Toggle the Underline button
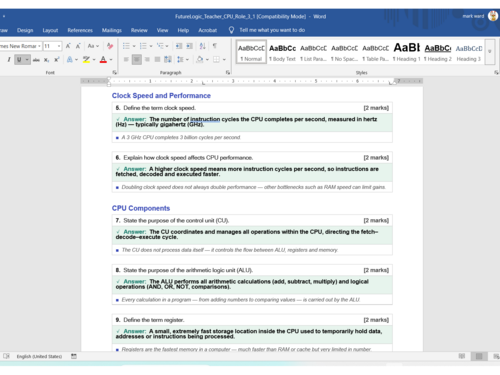500x375 pixels. tap(19, 60)
